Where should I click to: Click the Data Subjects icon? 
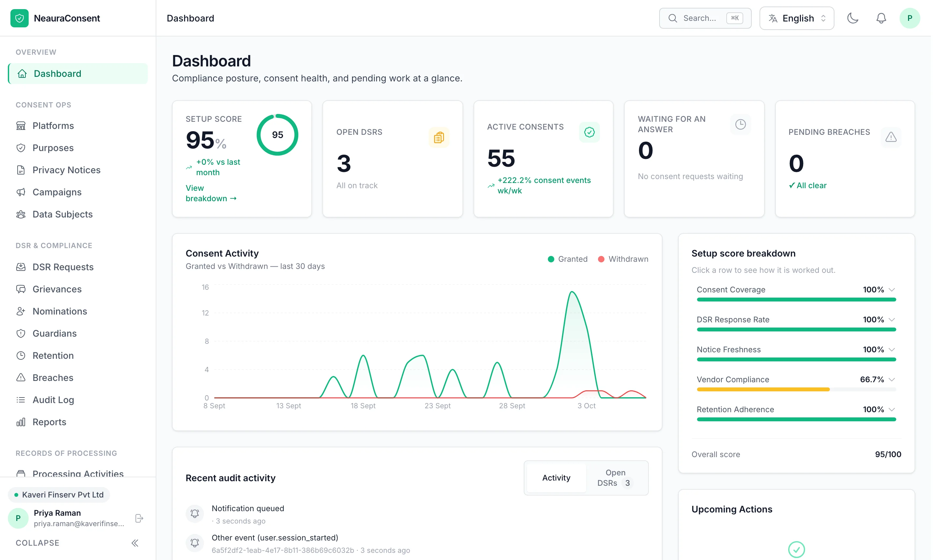(21, 214)
